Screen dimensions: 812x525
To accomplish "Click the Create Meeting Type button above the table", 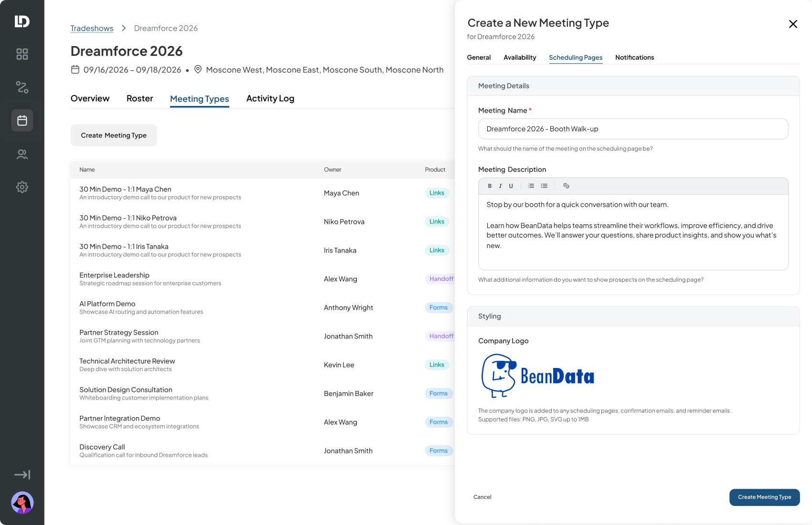I will pyautogui.click(x=114, y=135).
